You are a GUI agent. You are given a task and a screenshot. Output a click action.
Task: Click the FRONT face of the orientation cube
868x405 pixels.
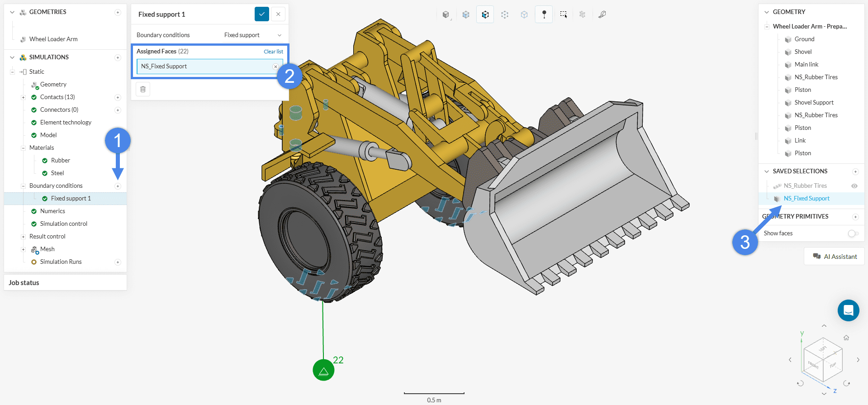coord(813,365)
